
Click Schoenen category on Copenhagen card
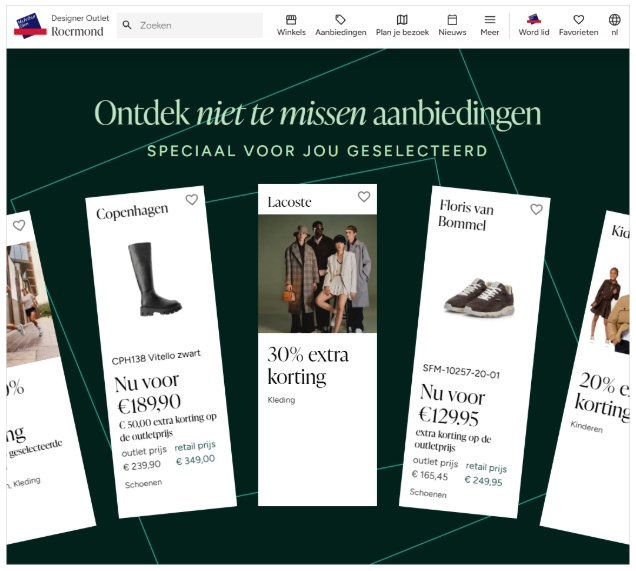click(143, 484)
